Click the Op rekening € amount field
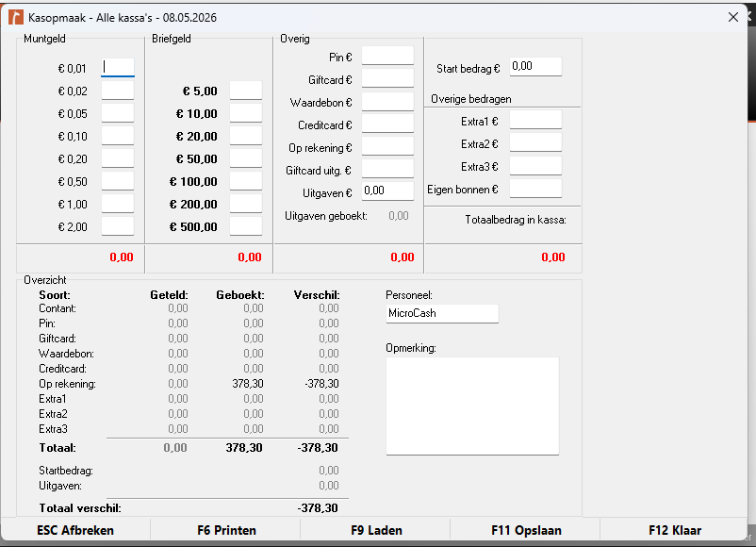 tap(387, 146)
